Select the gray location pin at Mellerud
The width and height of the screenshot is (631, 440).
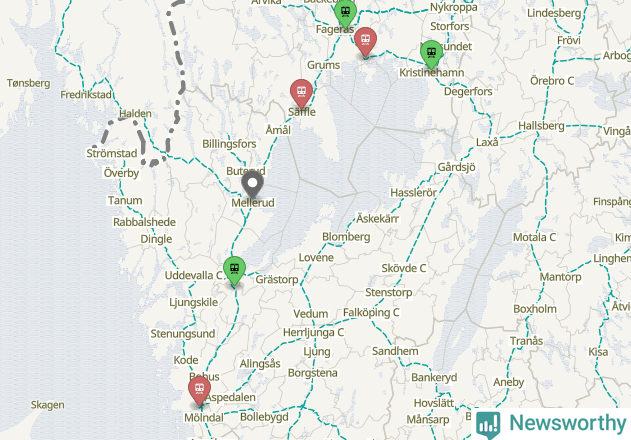click(x=252, y=185)
